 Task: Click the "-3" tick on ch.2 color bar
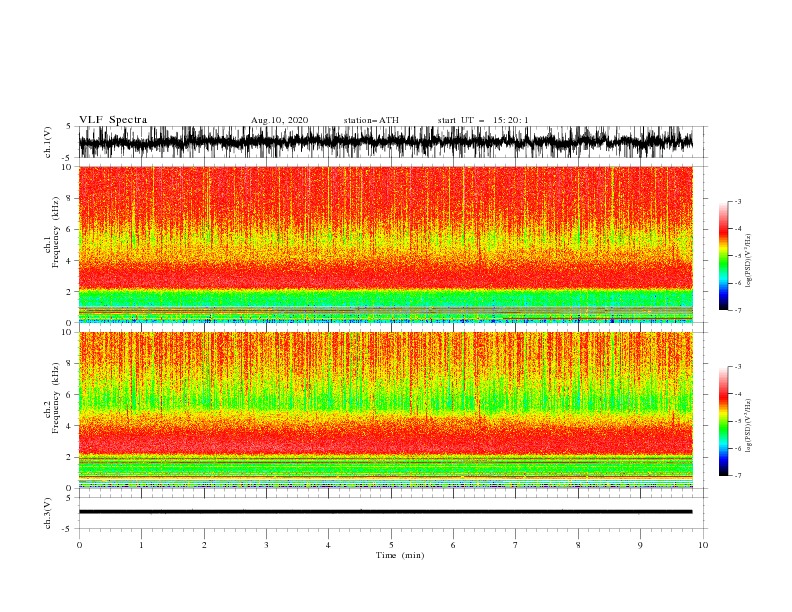(737, 367)
